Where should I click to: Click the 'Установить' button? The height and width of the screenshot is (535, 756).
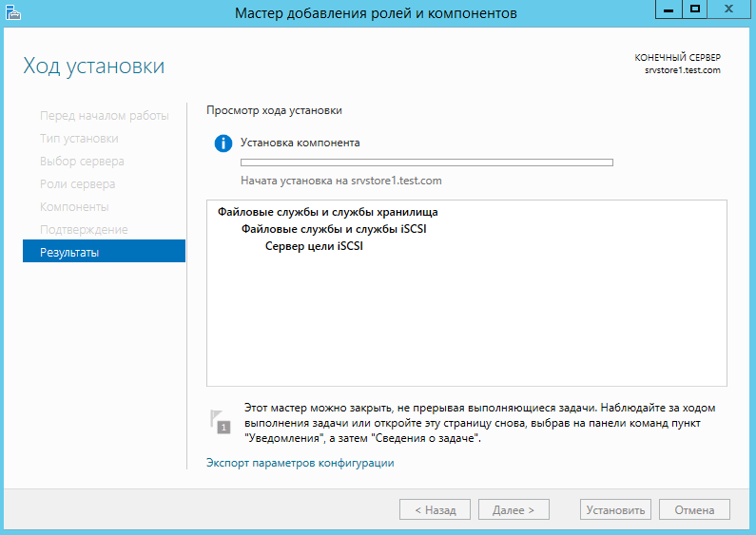pos(614,510)
